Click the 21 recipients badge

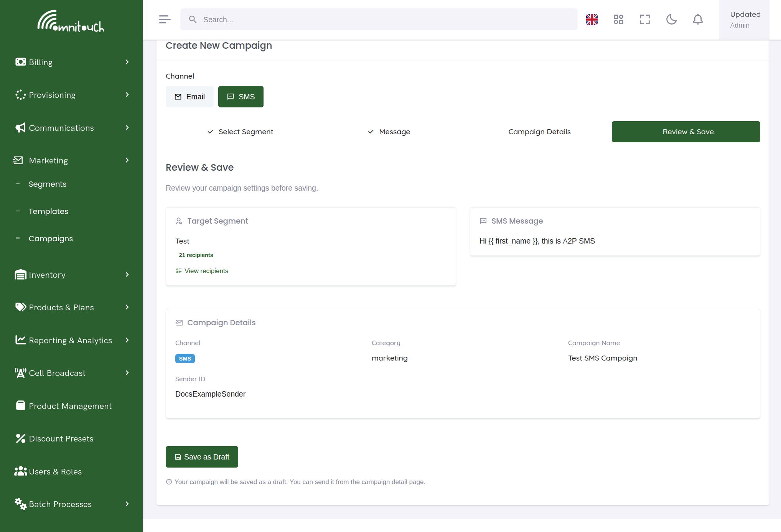click(196, 255)
